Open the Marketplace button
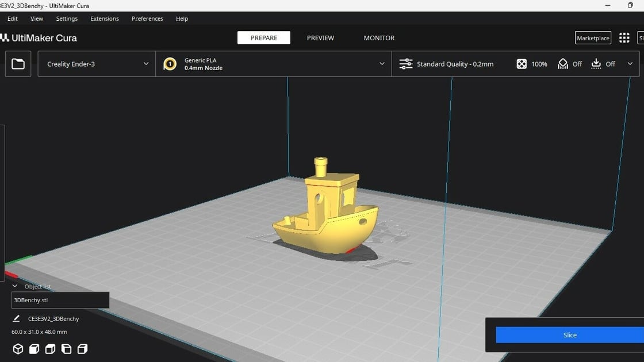This screenshot has width=644, height=362. (593, 38)
